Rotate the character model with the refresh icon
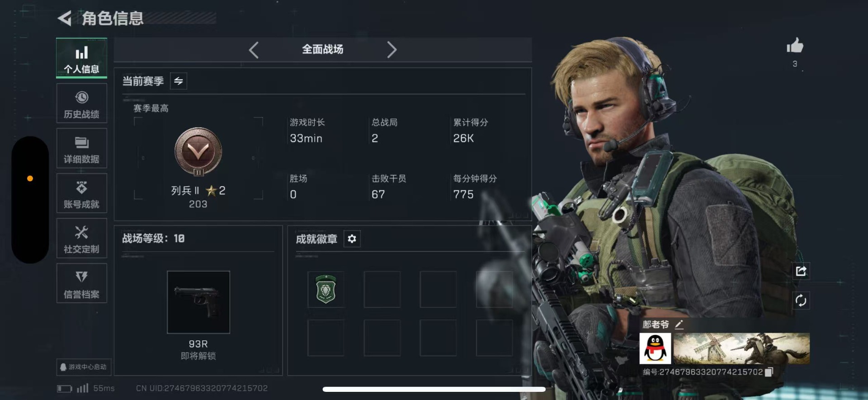Viewport: 868px width, 400px height. click(x=801, y=301)
